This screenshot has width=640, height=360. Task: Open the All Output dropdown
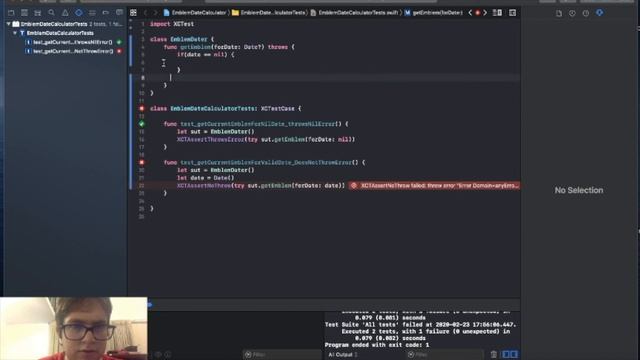click(343, 355)
